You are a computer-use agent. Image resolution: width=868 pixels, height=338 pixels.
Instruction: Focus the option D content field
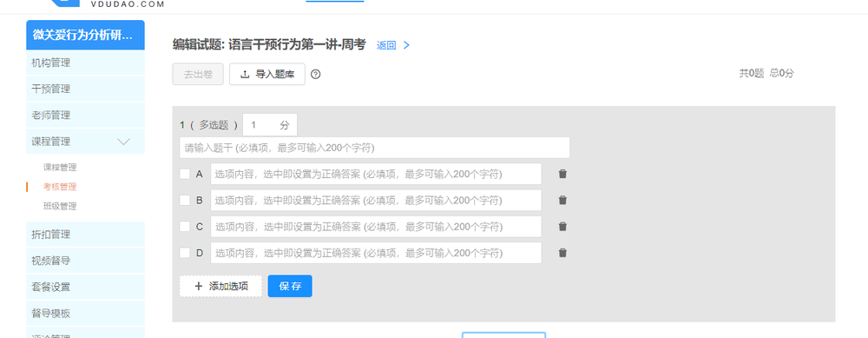[376, 253]
